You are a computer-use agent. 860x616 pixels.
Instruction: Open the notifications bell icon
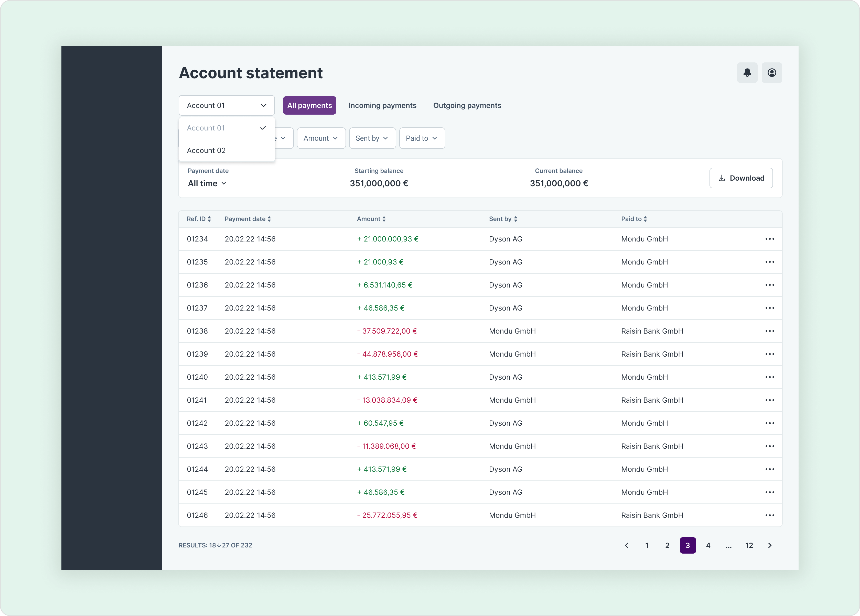[747, 72]
